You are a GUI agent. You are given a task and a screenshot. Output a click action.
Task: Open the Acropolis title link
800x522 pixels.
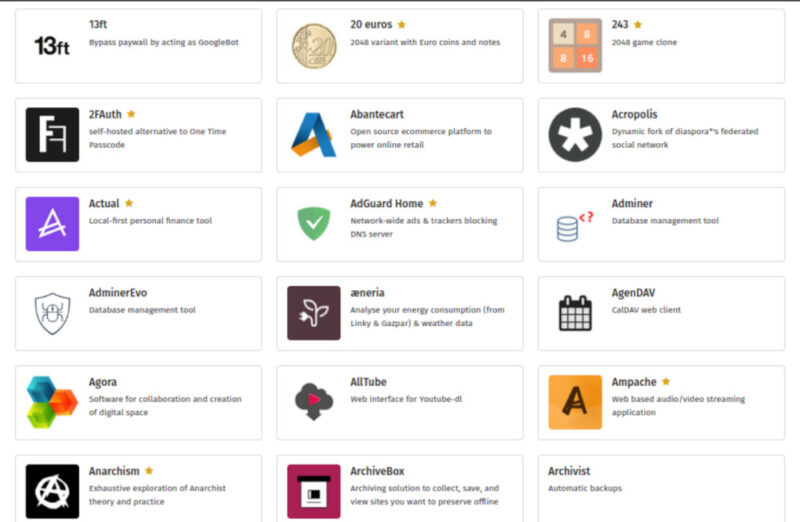[x=634, y=114]
